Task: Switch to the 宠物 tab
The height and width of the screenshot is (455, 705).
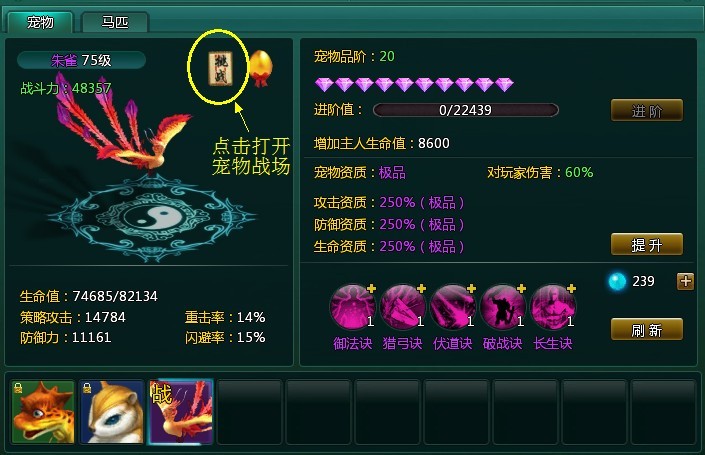Action: click(40, 22)
